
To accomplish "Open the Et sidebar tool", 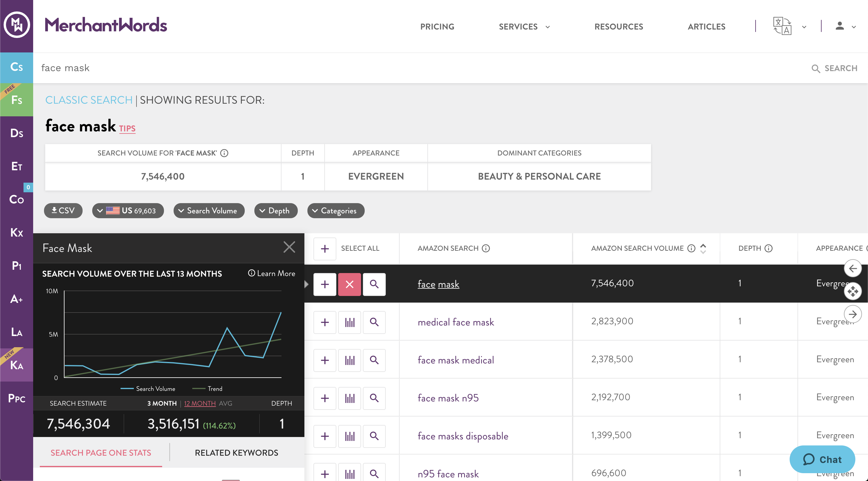I will coord(17,166).
